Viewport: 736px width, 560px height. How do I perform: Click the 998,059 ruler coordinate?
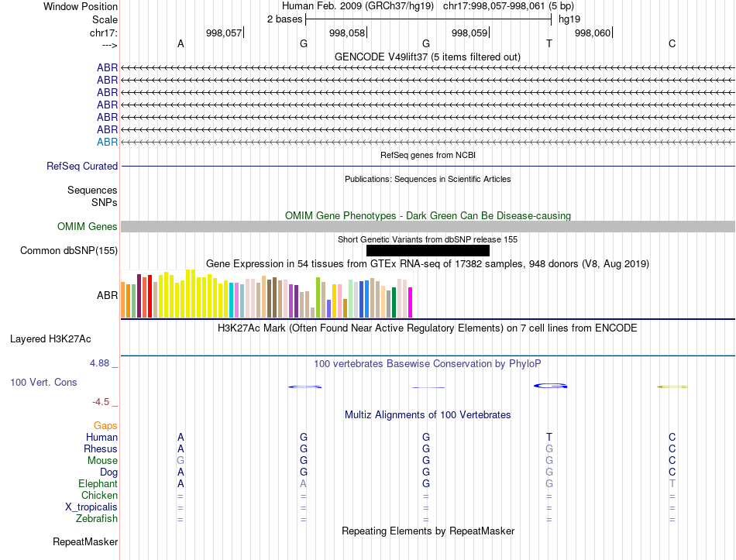[x=469, y=33]
